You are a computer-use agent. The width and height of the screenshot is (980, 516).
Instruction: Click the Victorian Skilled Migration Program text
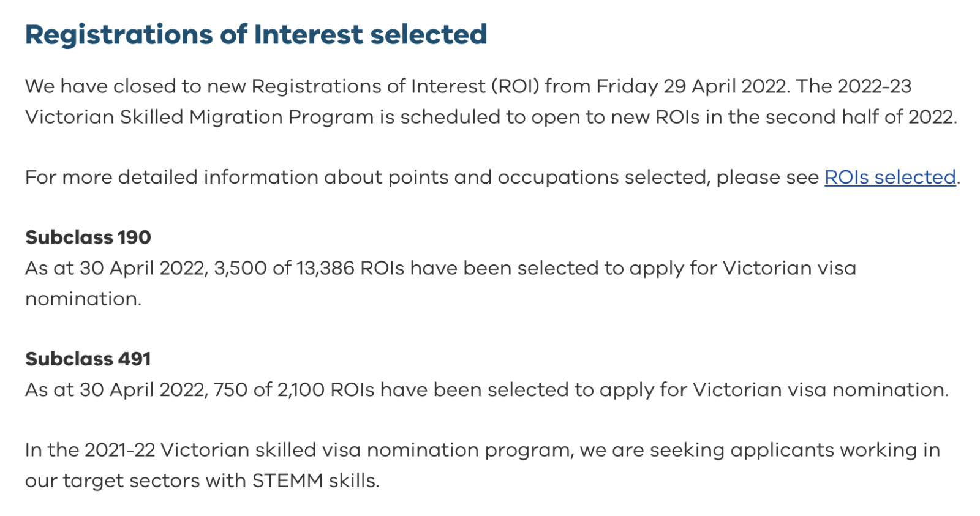click(199, 117)
